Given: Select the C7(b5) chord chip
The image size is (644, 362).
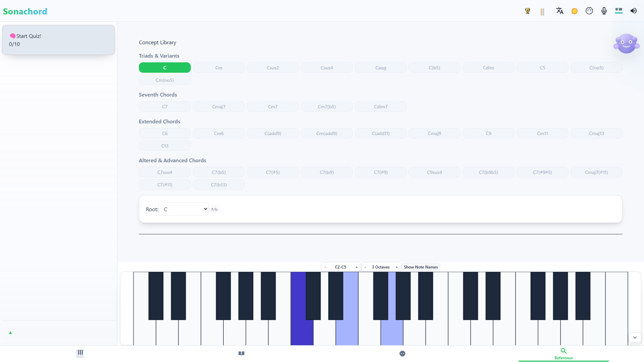Looking at the screenshot, I should pyautogui.click(x=219, y=172).
